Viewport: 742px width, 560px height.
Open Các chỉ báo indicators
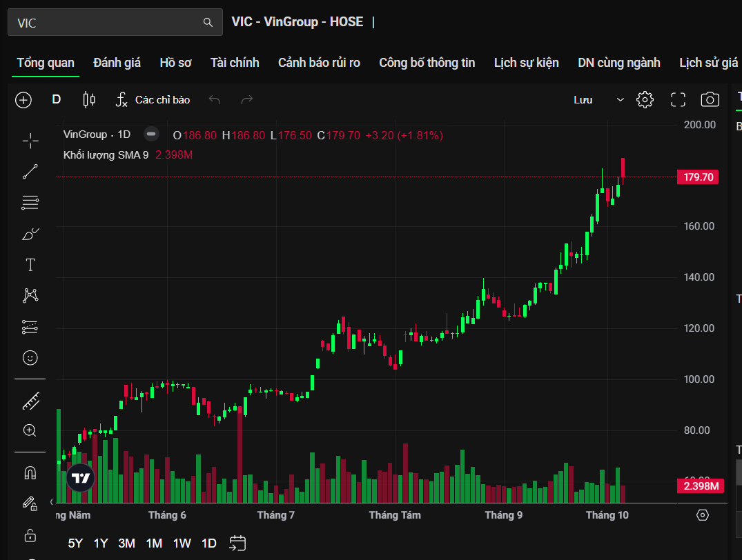153,100
